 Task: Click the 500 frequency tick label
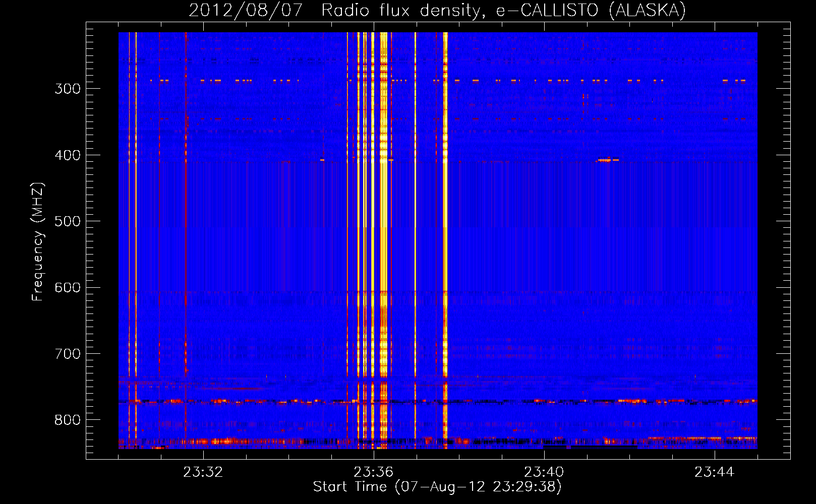[68, 221]
